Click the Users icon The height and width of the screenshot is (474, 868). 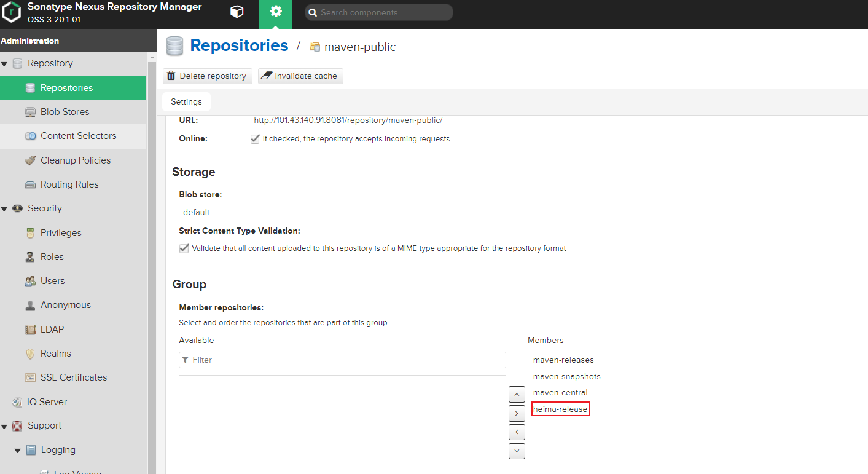pos(30,281)
